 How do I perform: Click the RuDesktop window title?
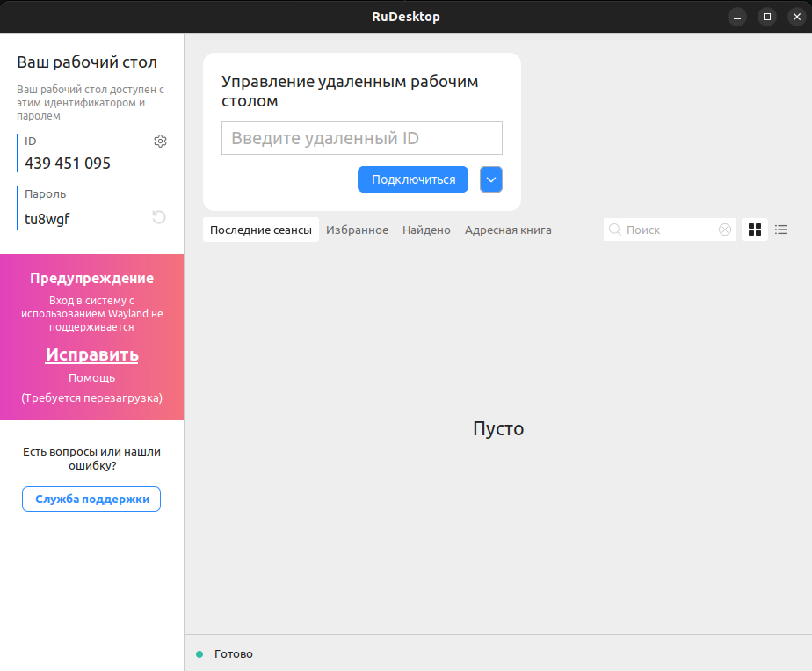406,17
